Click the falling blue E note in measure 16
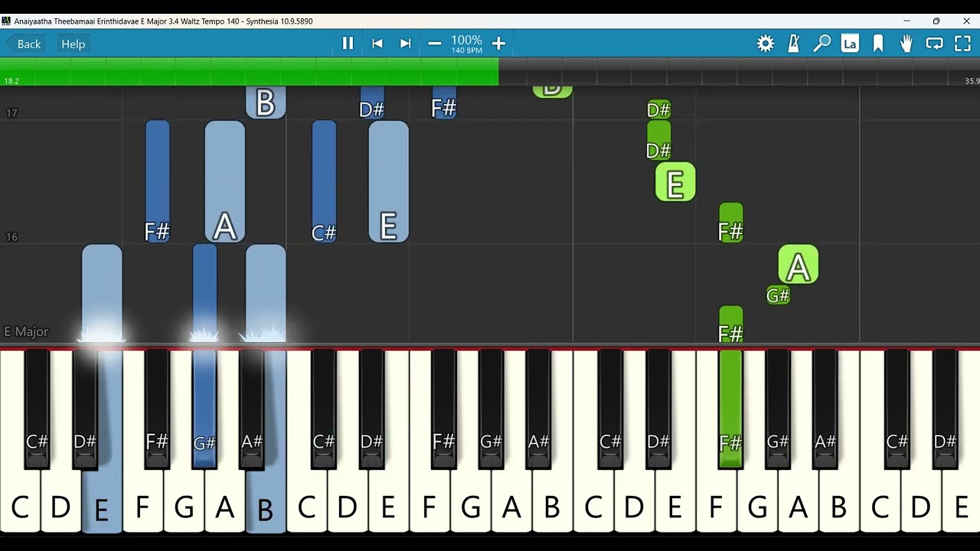The image size is (980, 551). 388,181
